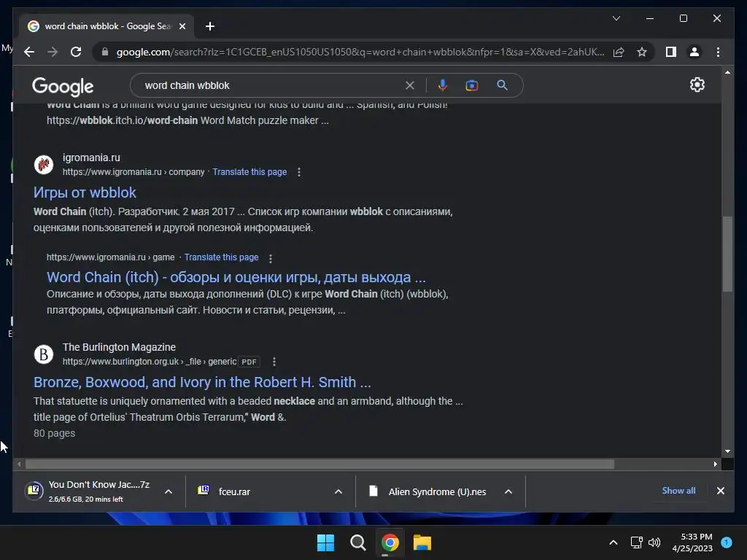This screenshot has height=560, width=747.
Task: Open File Explorer from taskbar
Action: pos(422,542)
